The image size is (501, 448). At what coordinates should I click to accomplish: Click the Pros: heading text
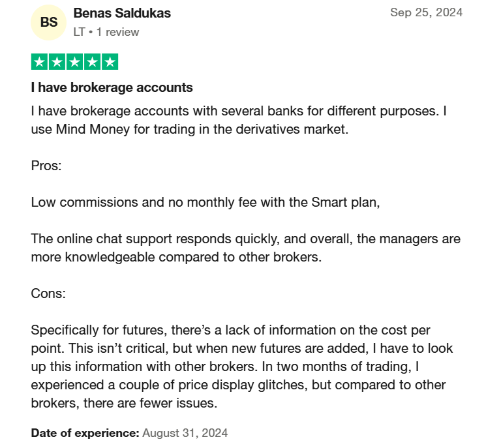point(46,166)
